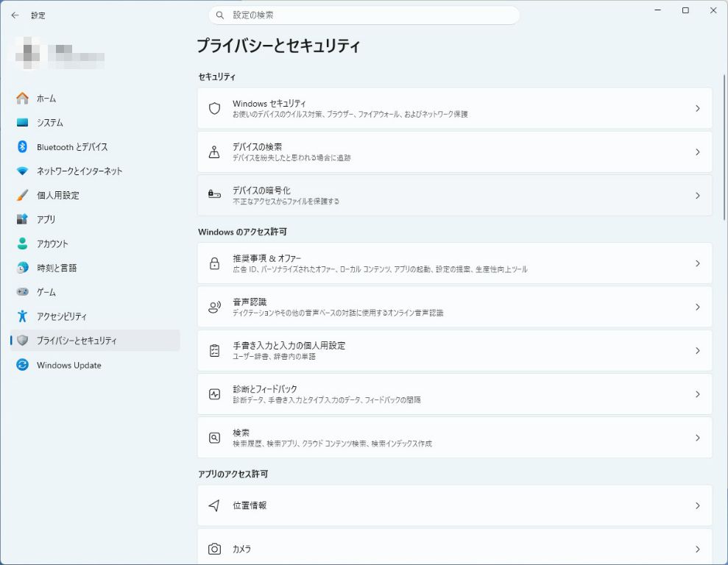728x565 pixels.
Task: Click the Windows Update refresh icon
Action: tap(22, 365)
